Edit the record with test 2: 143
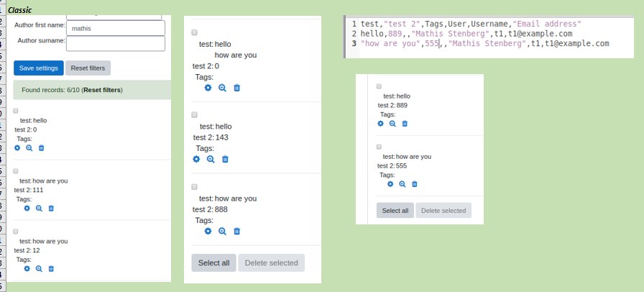This screenshot has height=292, width=644. pyautogui.click(x=196, y=159)
